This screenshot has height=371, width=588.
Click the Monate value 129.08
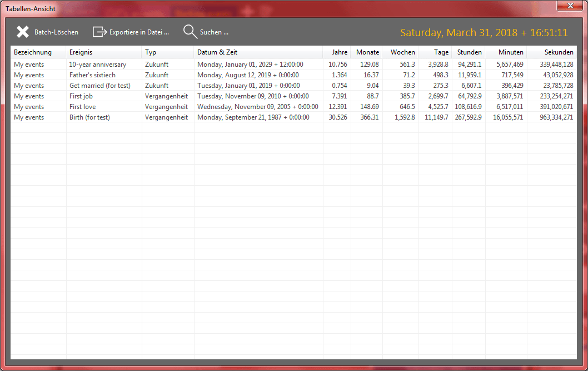pos(370,65)
